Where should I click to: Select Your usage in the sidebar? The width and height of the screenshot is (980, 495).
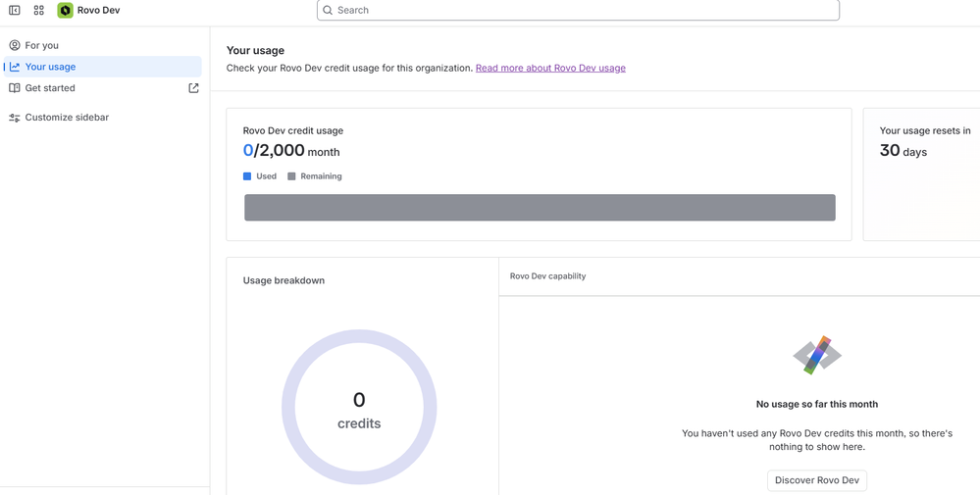(102, 67)
